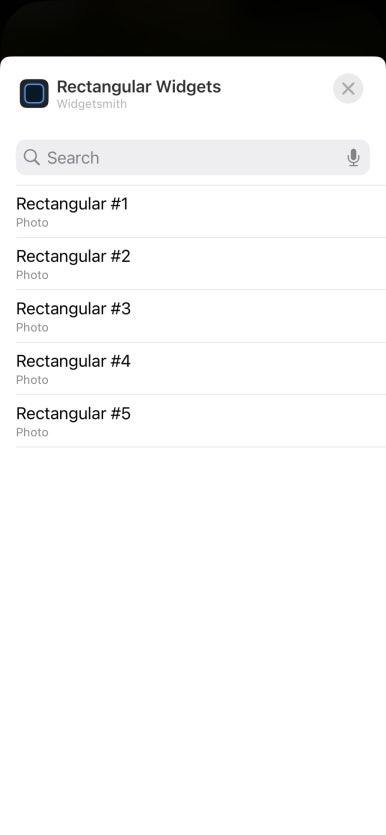Click the Photo subtitle under Rectangular #1

32,223
